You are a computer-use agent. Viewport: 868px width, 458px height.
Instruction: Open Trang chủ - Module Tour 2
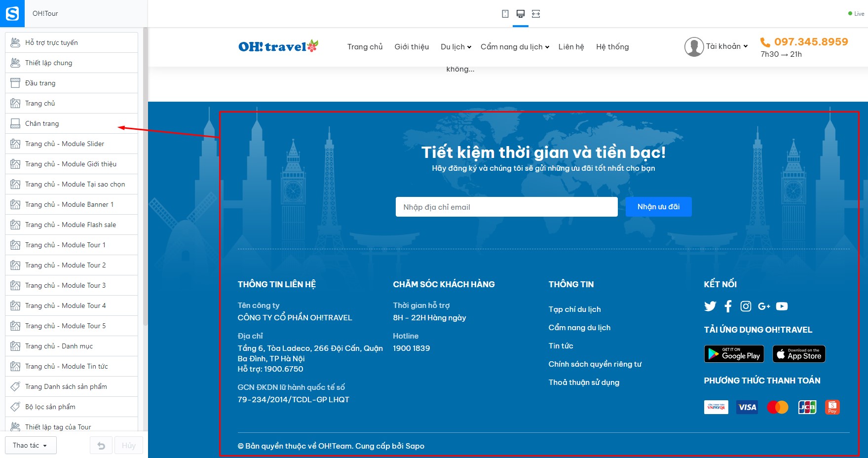(72, 265)
